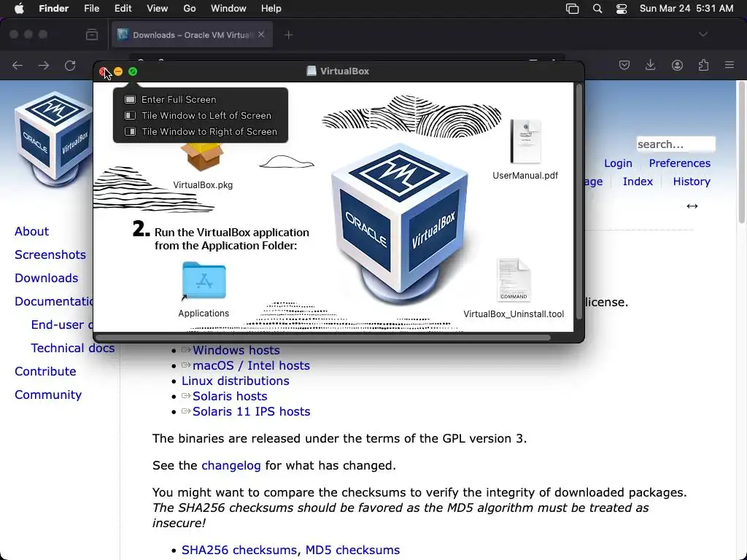Click the History link
Image resolution: width=747 pixels, height=560 pixels.
(692, 182)
